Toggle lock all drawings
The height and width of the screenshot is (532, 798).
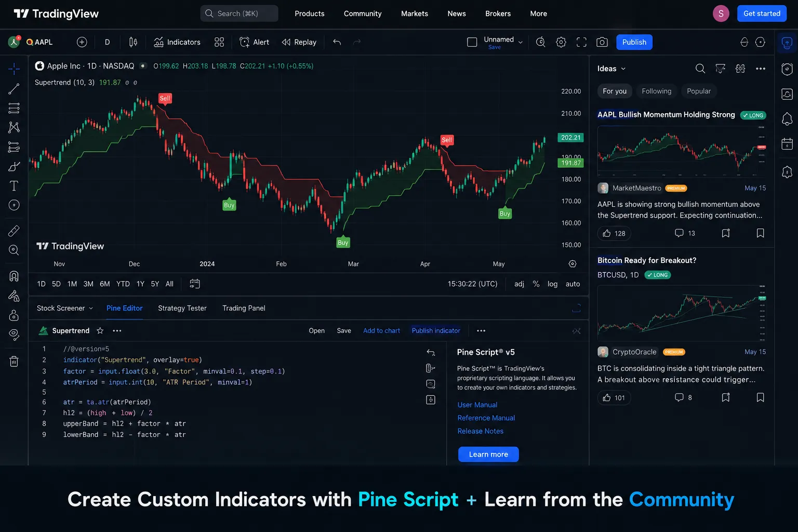point(14,315)
